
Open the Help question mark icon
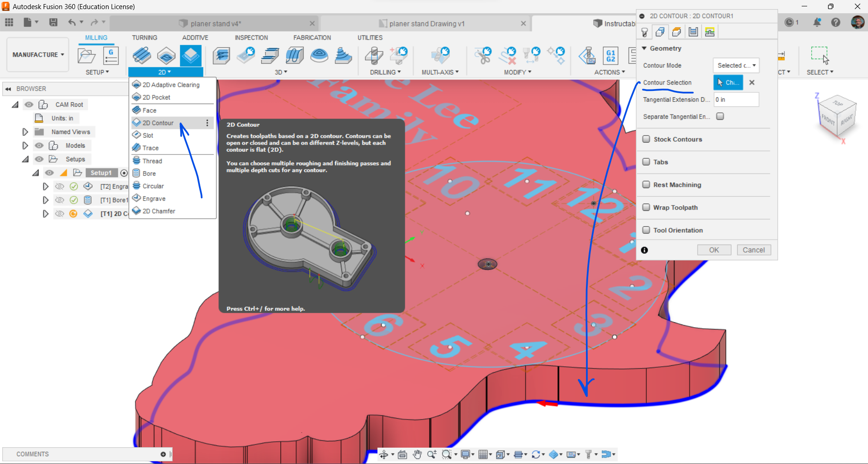836,22
